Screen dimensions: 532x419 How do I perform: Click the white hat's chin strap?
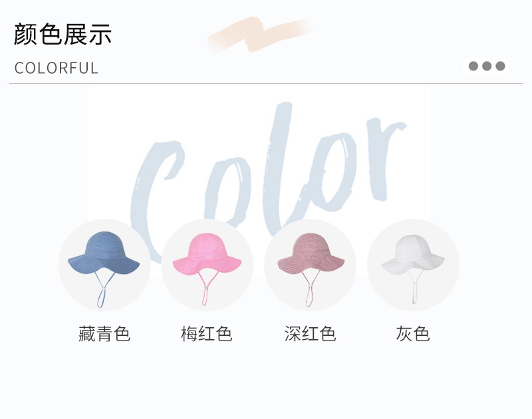tap(414, 286)
